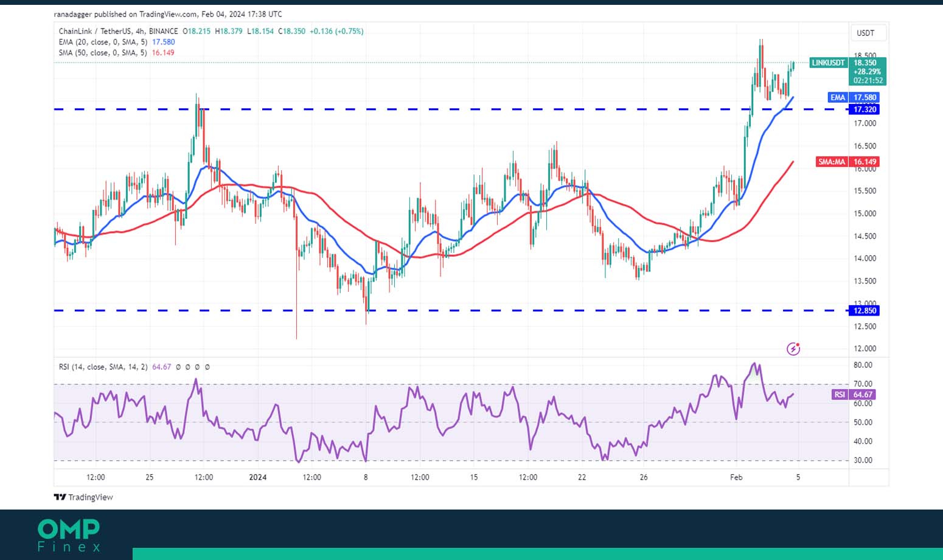Click the RSI (14, close, SMA, 14, 2) legend

pyautogui.click(x=103, y=367)
